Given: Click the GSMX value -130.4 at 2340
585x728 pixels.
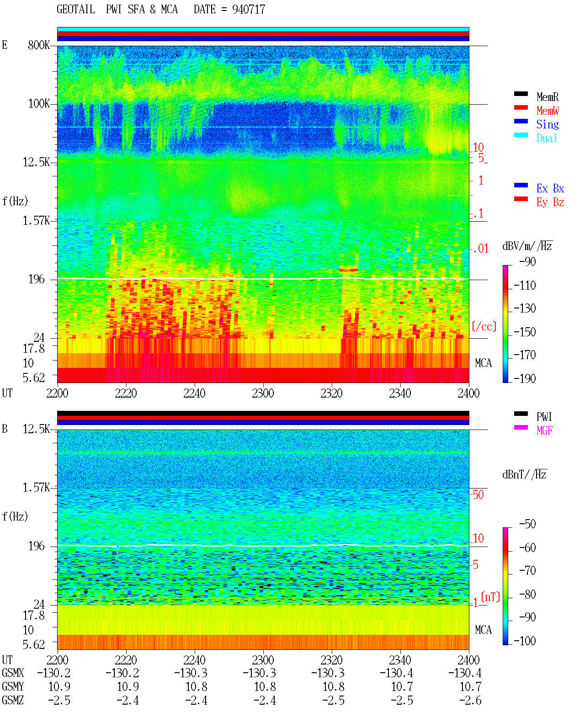Looking at the screenshot, I should (396, 673).
